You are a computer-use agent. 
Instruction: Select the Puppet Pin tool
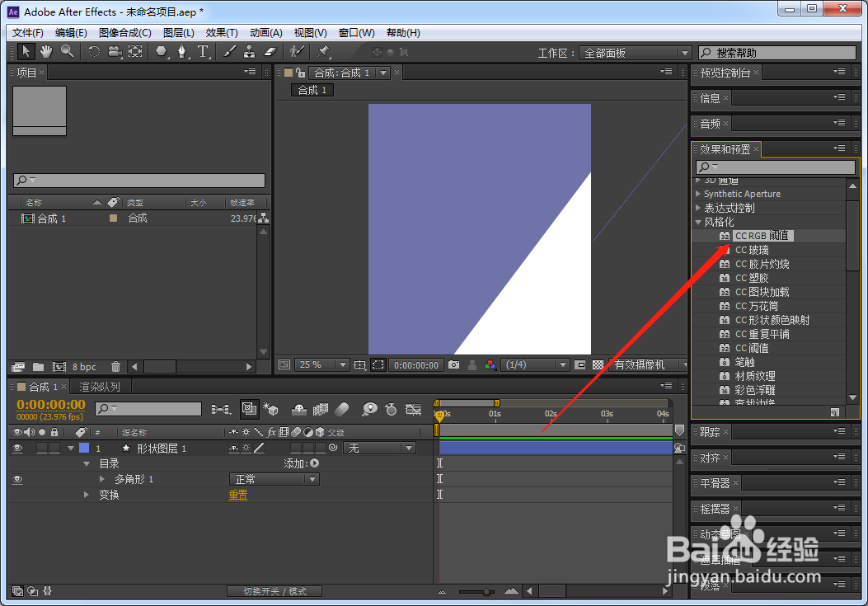323,52
